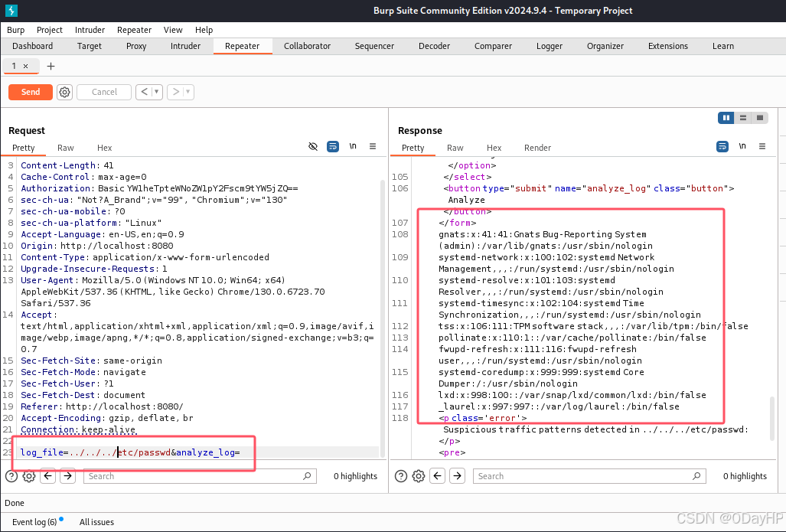
Task: Select Raw view in Response panel
Action: 455,148
